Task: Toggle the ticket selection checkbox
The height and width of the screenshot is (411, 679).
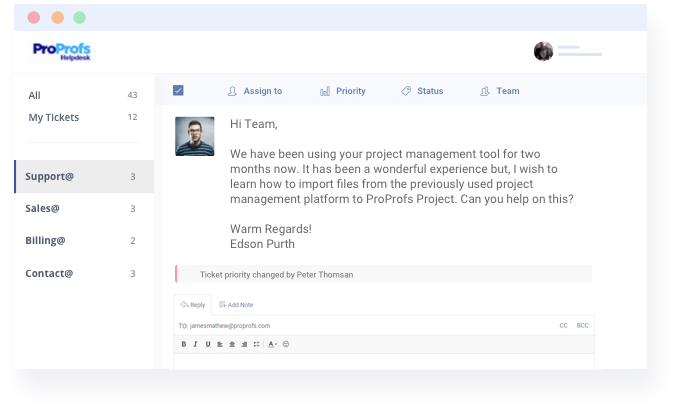Action: [x=178, y=90]
